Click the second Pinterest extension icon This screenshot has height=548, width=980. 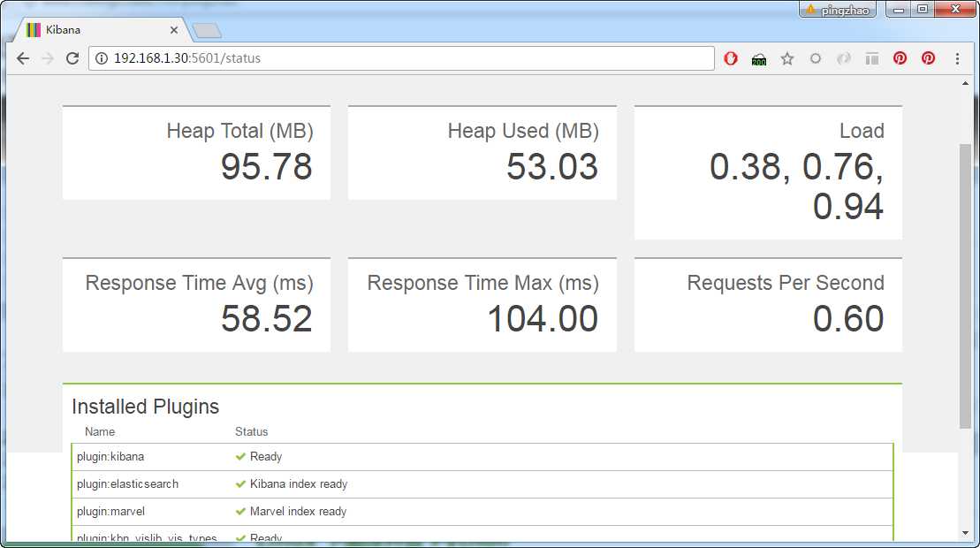pyautogui.click(x=928, y=58)
